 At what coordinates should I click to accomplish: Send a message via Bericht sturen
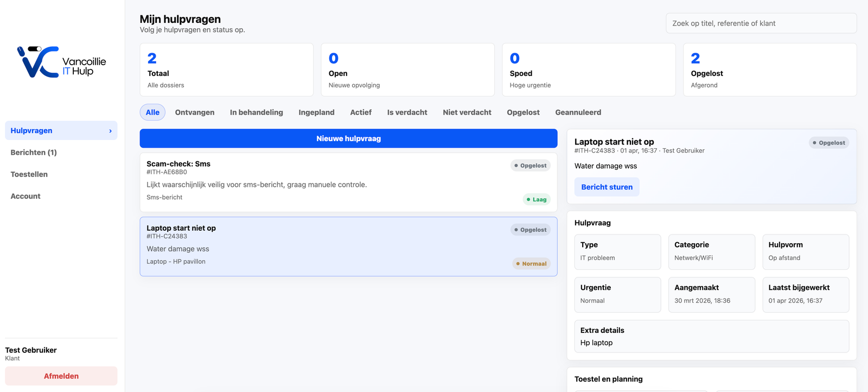tap(607, 187)
